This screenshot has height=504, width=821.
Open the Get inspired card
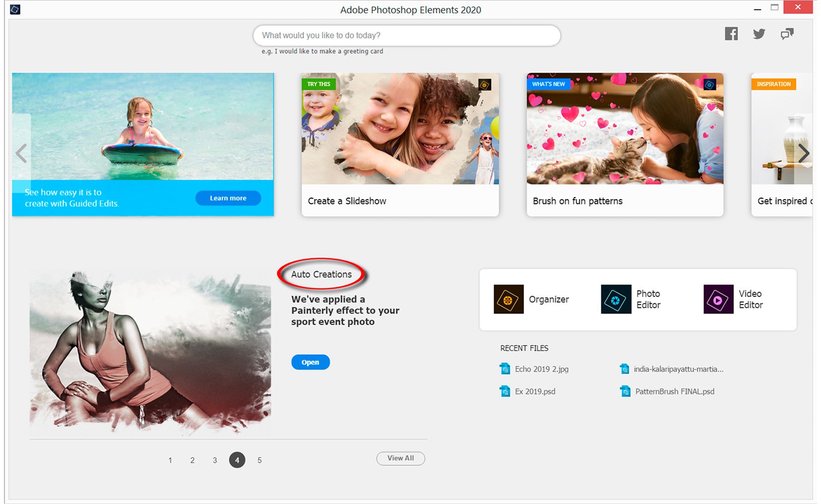point(782,144)
